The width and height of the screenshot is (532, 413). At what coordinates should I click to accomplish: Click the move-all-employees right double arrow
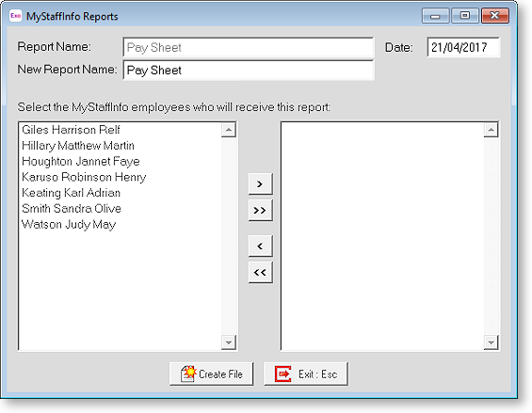point(260,210)
